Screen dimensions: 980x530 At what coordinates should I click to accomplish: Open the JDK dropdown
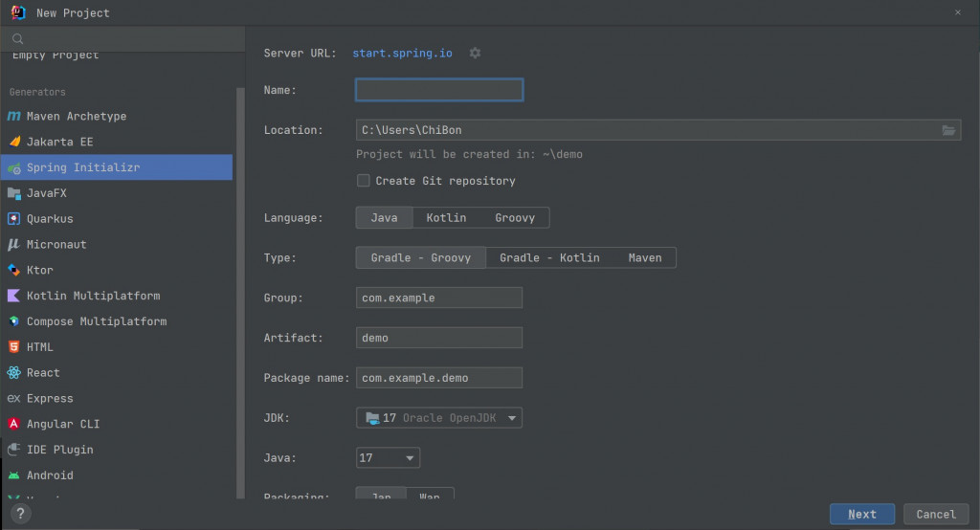438,417
